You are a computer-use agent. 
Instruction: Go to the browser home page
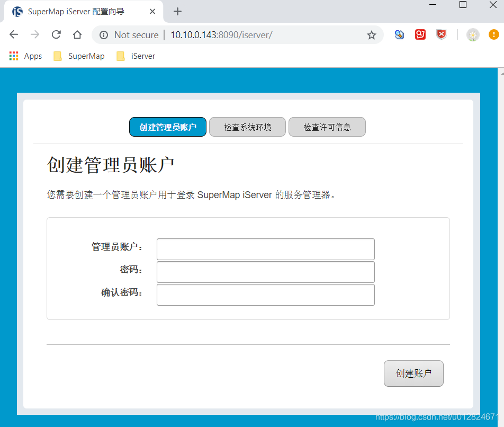pos(77,34)
